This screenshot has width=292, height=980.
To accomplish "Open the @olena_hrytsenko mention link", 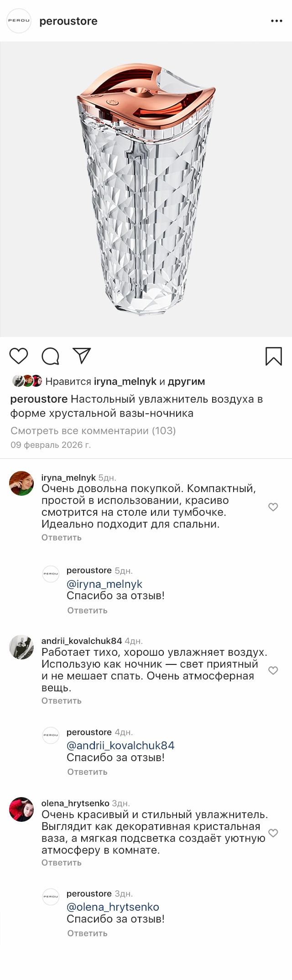I will click(x=113, y=907).
